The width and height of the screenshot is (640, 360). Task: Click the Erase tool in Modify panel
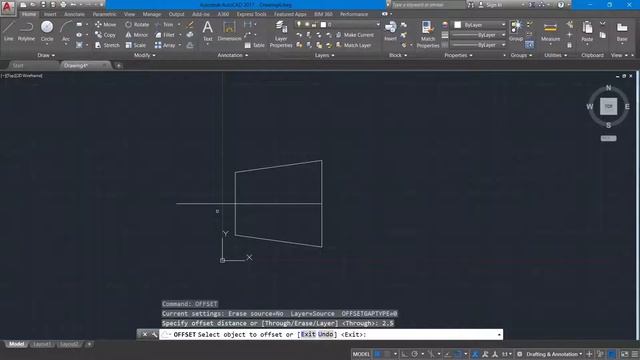190,24
